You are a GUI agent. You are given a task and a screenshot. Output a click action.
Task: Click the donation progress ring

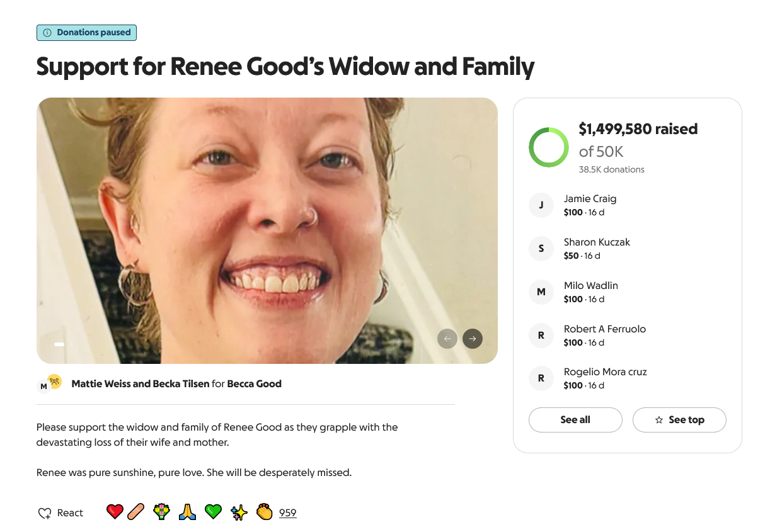point(549,147)
